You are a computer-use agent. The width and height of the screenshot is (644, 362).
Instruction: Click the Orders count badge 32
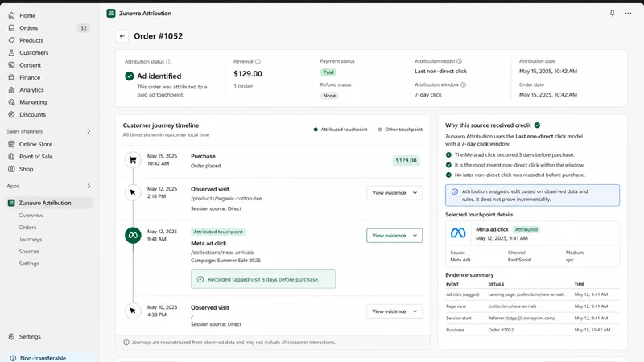(x=84, y=28)
